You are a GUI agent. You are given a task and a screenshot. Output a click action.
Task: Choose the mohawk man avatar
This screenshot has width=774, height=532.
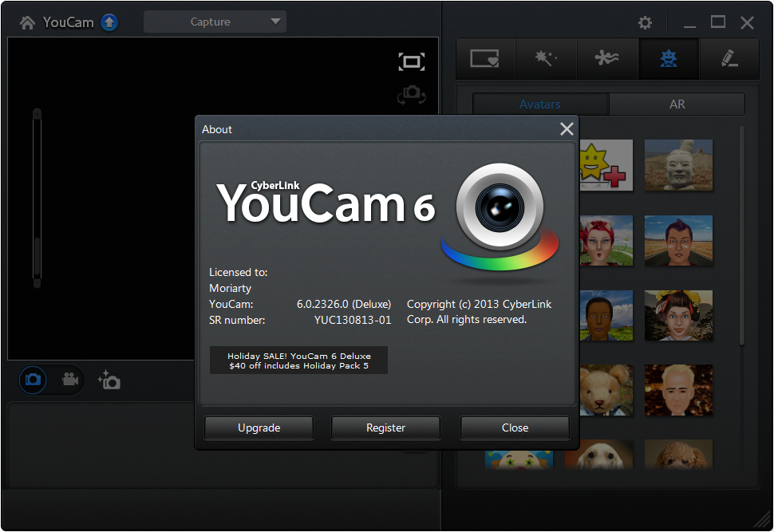(x=679, y=240)
